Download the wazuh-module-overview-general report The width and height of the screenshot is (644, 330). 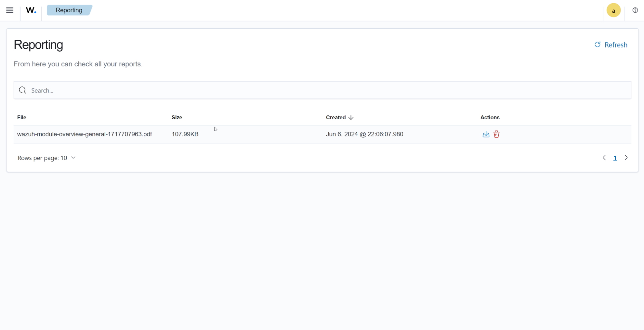pos(486,134)
